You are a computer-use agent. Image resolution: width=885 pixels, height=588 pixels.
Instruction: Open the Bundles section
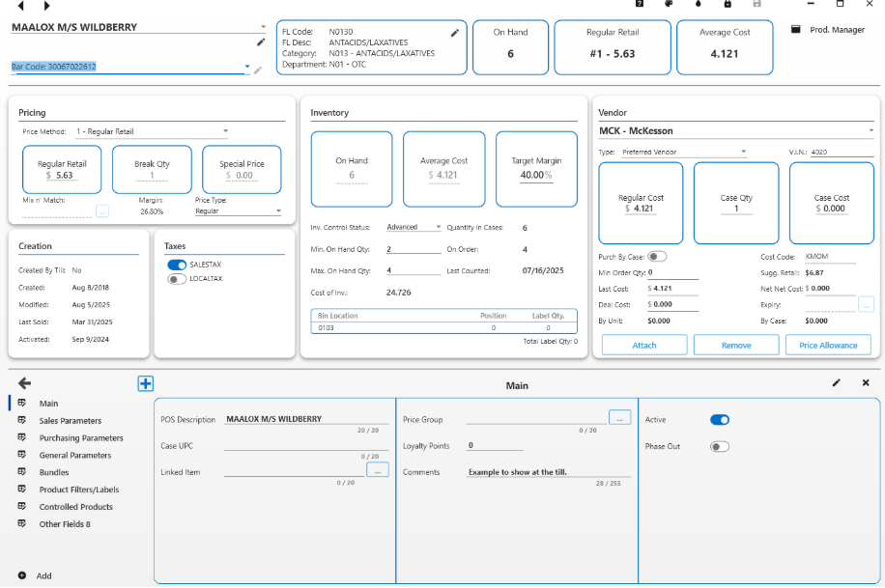pos(53,472)
